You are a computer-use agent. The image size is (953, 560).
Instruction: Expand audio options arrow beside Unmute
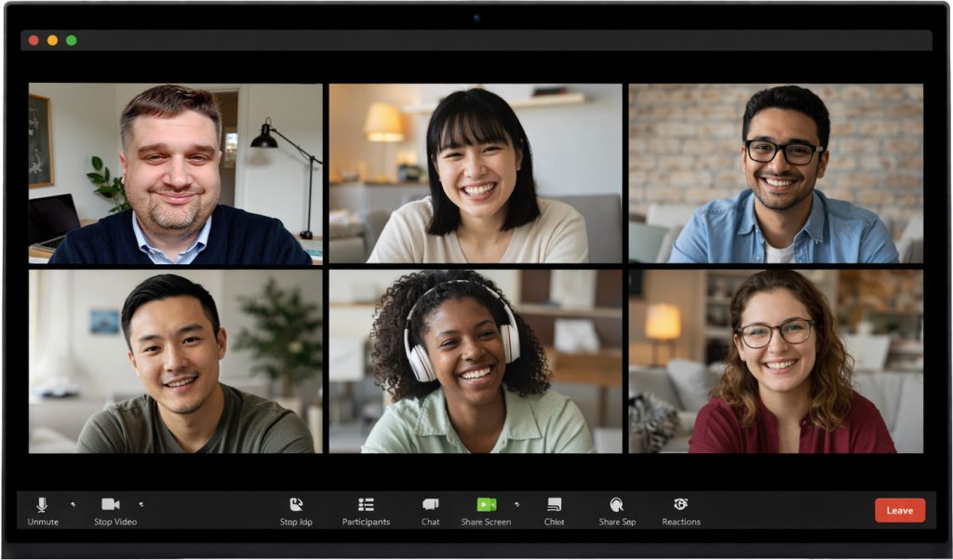click(x=73, y=504)
